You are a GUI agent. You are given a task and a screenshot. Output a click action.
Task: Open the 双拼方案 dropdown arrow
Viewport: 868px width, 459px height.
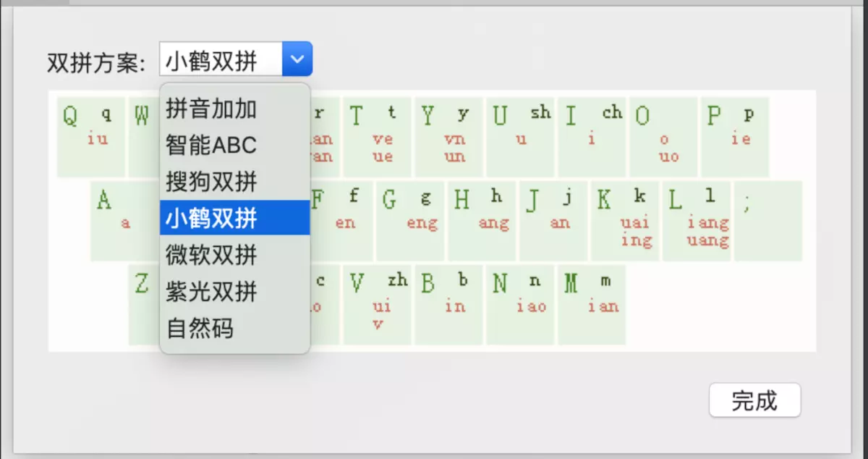297,59
